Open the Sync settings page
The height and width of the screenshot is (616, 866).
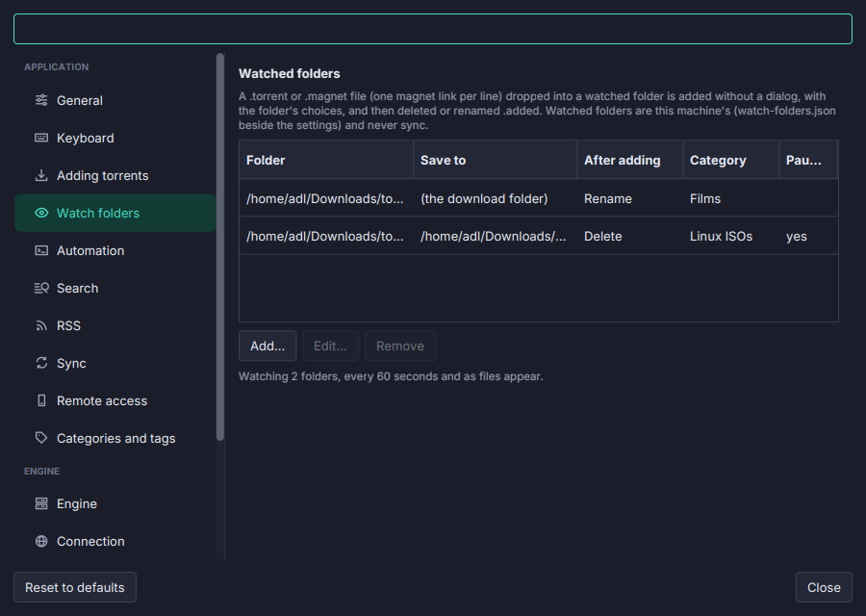click(x=115, y=363)
